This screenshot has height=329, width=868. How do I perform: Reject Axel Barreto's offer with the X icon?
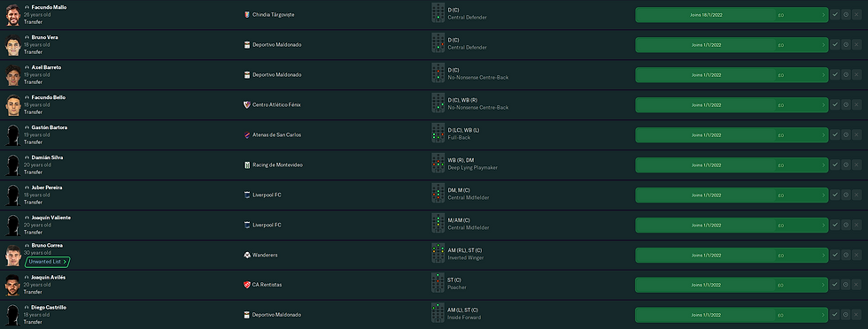(x=857, y=74)
